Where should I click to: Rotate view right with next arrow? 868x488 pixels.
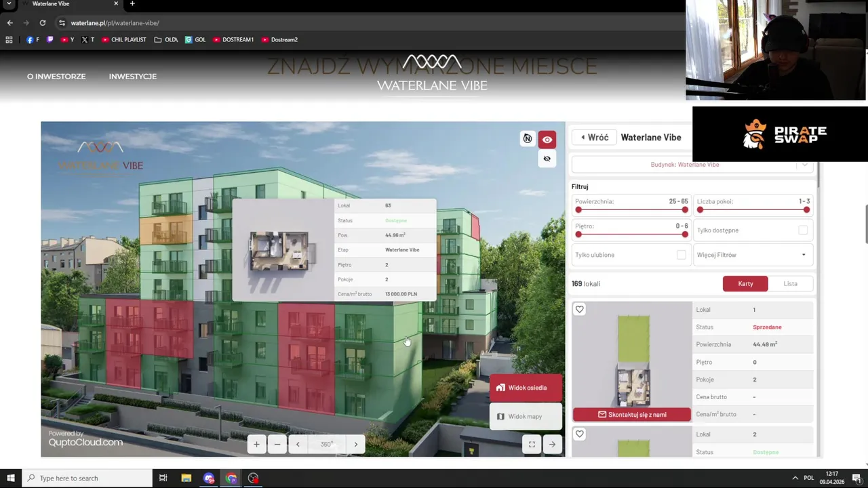[x=356, y=445]
